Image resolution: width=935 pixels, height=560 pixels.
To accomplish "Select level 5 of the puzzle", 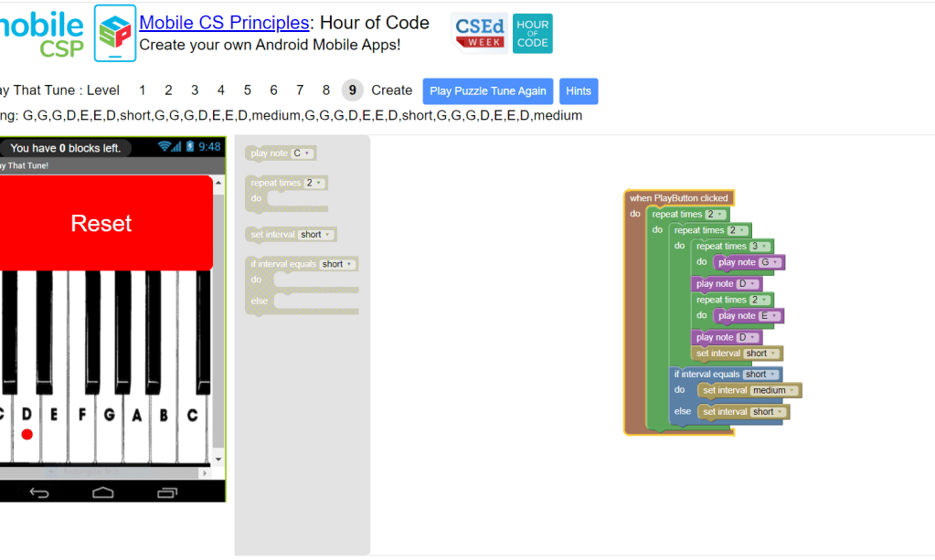I will (247, 90).
